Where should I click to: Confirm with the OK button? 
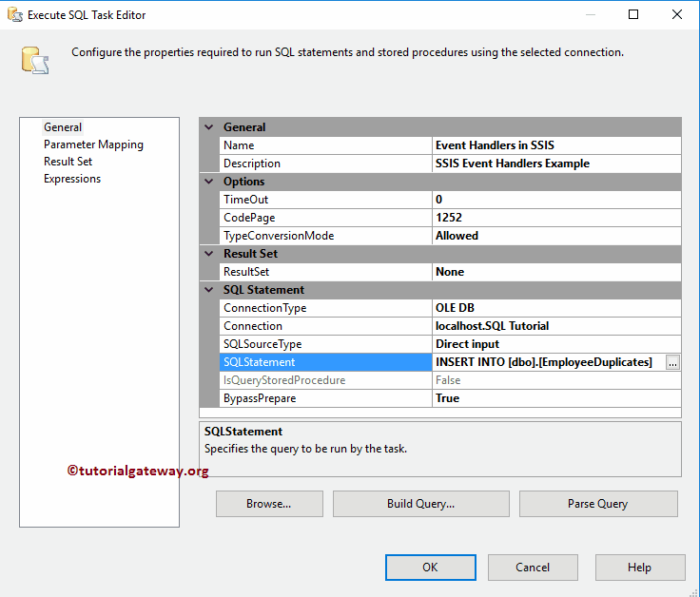click(x=430, y=568)
